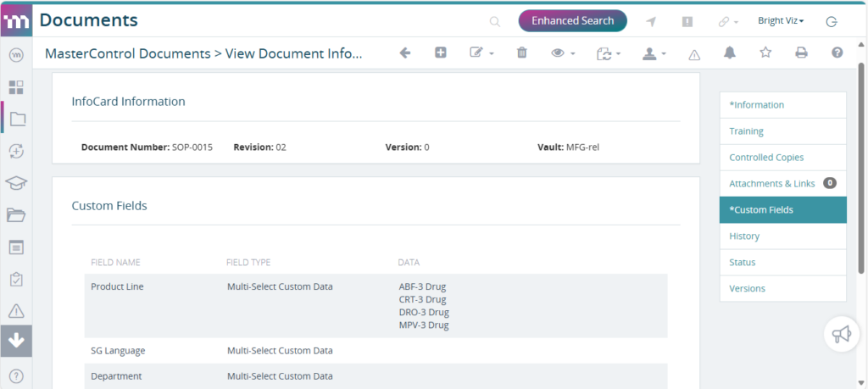
Task: Open the document refresh cycle dropdown
Action: pos(609,53)
